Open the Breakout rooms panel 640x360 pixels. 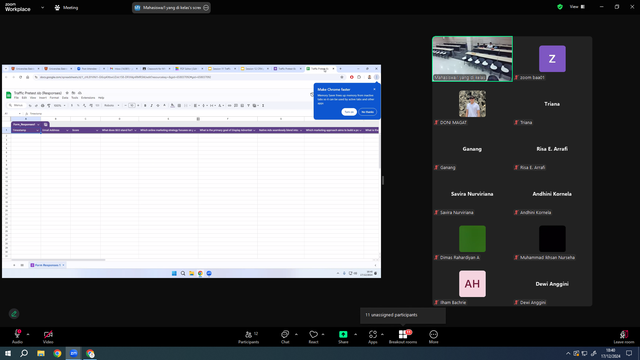(x=403, y=337)
